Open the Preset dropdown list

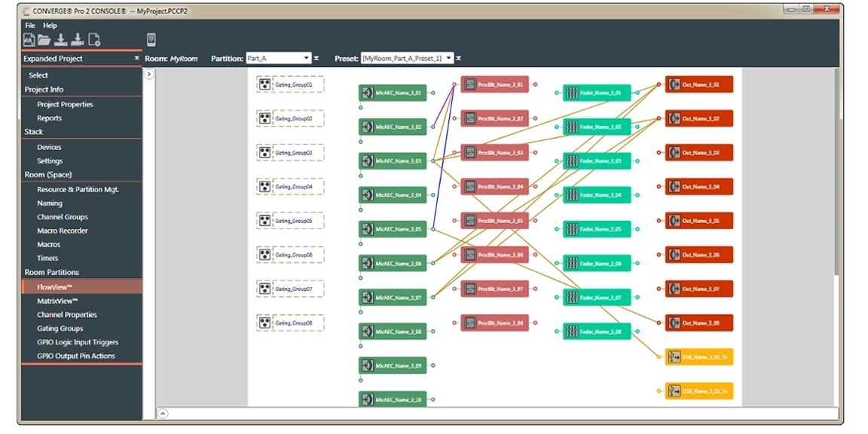[407, 58]
